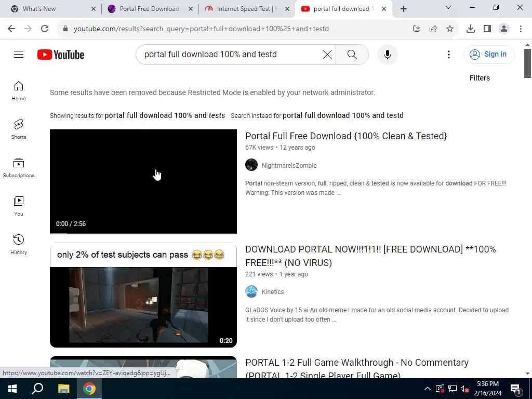Bookmark this page with the star
The height and width of the screenshot is (399, 532).
point(449,29)
